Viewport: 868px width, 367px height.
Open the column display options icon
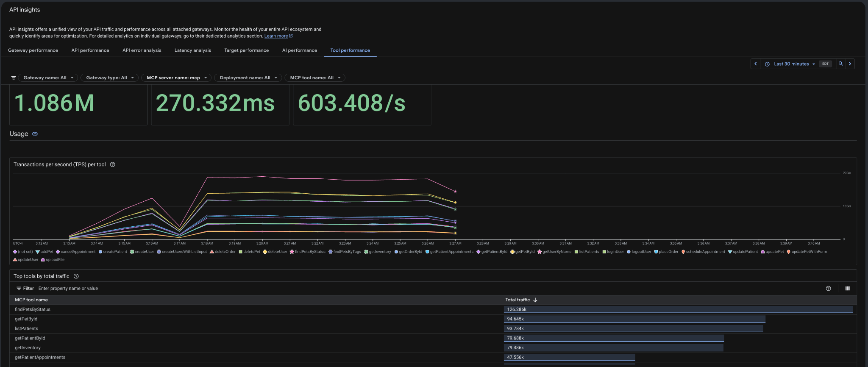847,289
